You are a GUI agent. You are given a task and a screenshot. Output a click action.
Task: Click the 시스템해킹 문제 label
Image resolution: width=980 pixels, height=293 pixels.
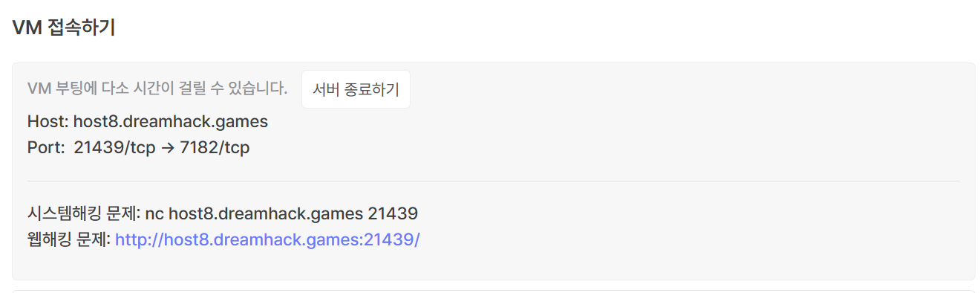click(x=82, y=214)
